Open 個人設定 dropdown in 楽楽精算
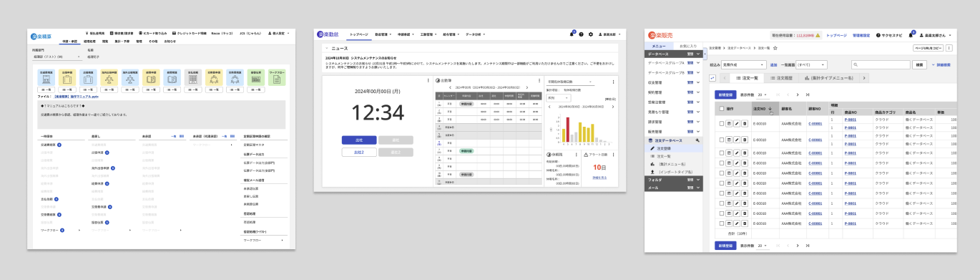 tap(279, 33)
